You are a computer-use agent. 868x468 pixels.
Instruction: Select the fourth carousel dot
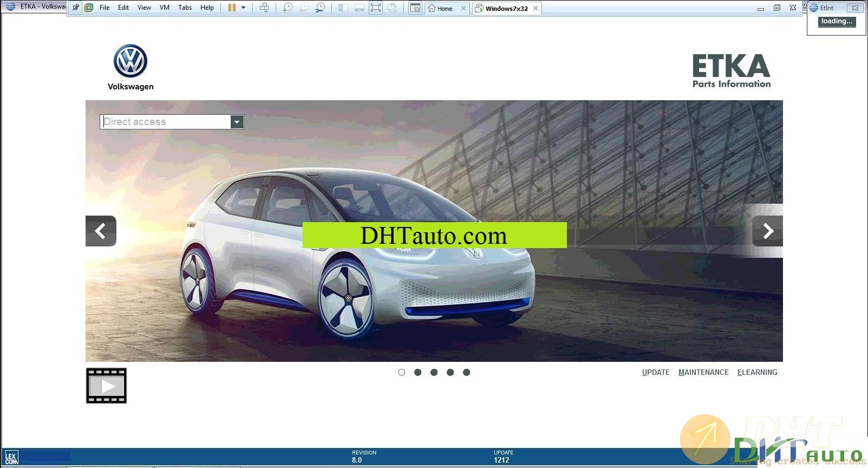[450, 372]
